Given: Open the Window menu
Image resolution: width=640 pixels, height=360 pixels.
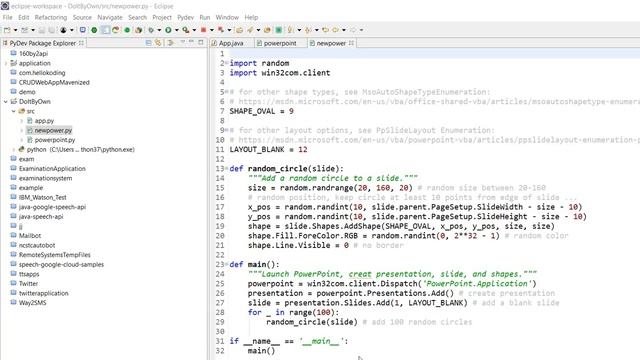Looking at the screenshot, I should pyautogui.click(x=227, y=17).
